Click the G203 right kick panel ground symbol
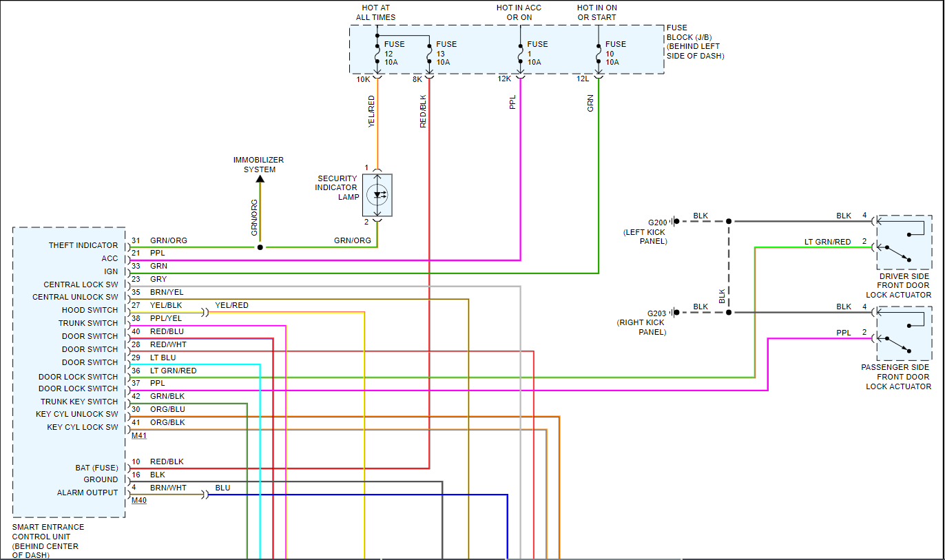 pos(674,312)
